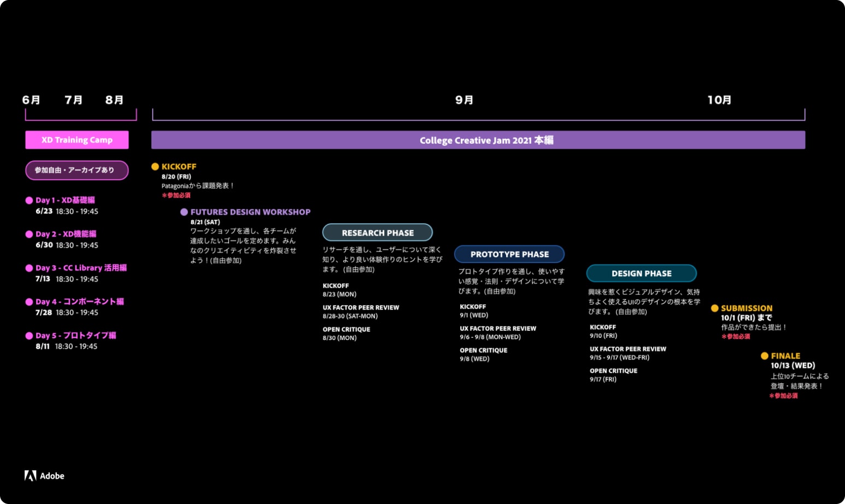This screenshot has width=845, height=504.
Task: Click the pink bullet beside Day 1 - XD基礎編
Action: point(29,200)
